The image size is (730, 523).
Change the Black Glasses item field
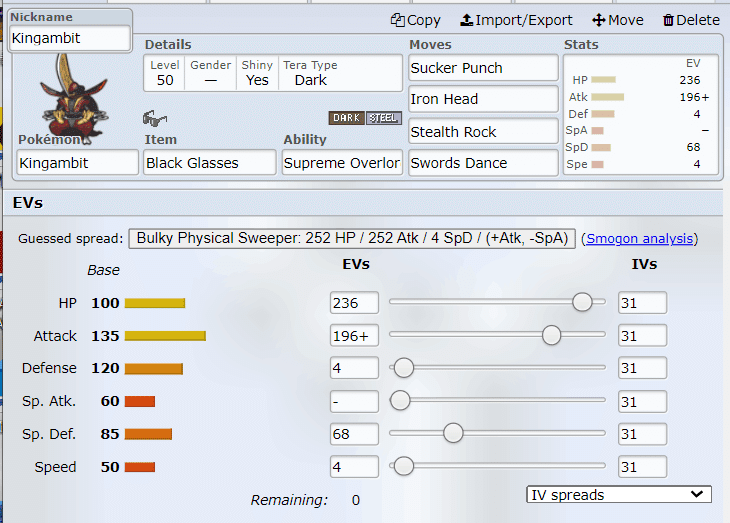click(x=210, y=163)
